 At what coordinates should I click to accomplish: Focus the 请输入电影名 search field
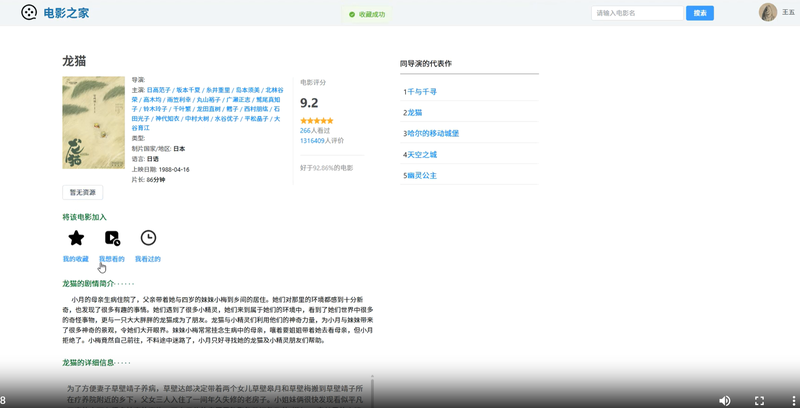click(637, 13)
